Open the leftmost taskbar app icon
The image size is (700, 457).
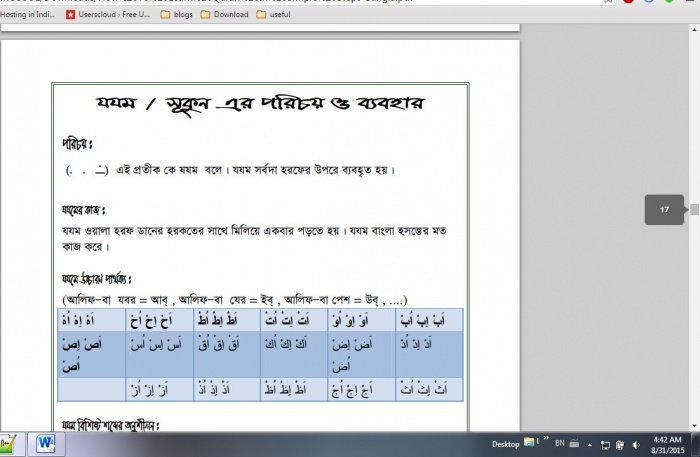(8, 444)
